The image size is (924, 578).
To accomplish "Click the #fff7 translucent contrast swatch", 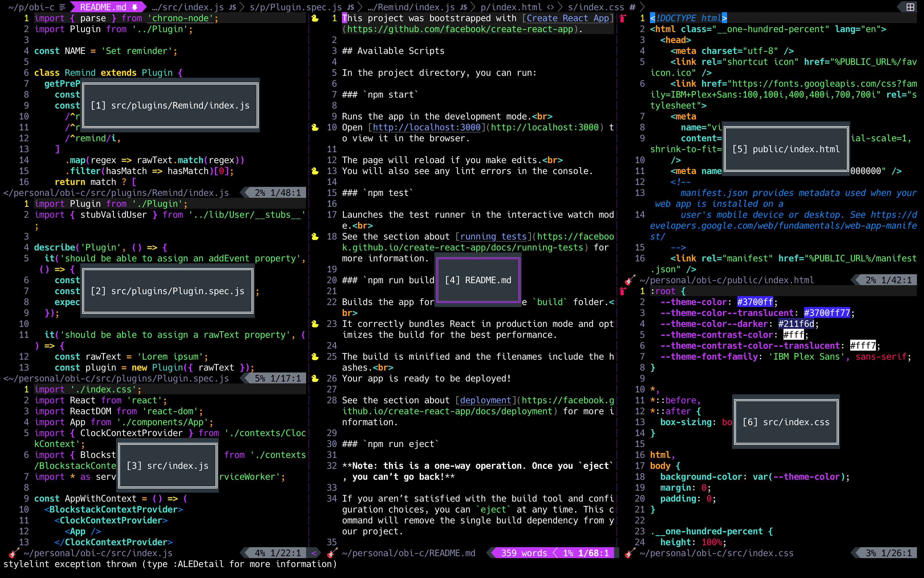I will (863, 346).
